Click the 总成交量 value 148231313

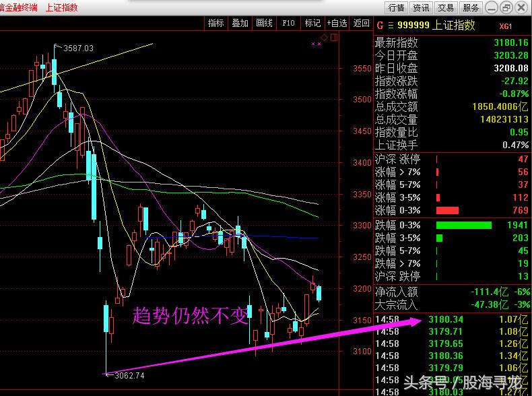point(504,119)
